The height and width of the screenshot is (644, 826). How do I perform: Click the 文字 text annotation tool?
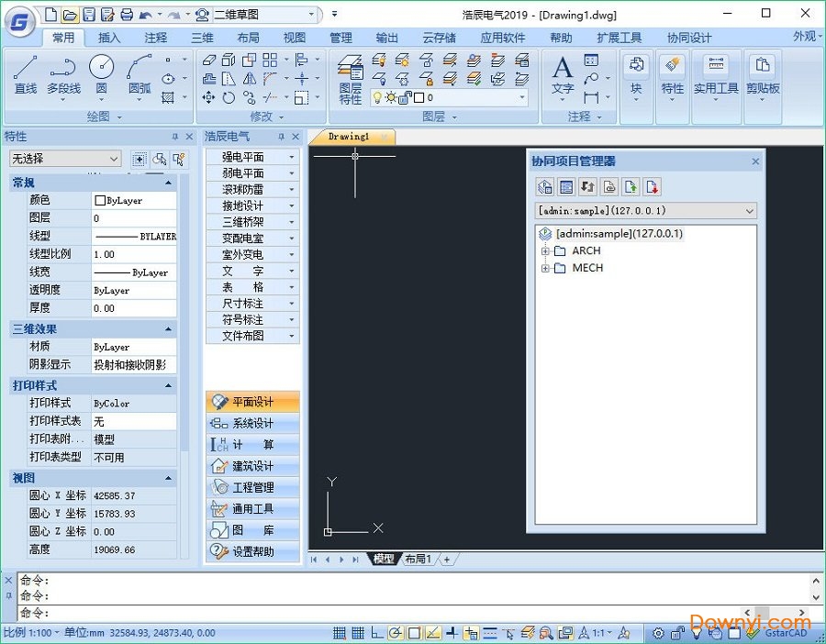[x=563, y=73]
